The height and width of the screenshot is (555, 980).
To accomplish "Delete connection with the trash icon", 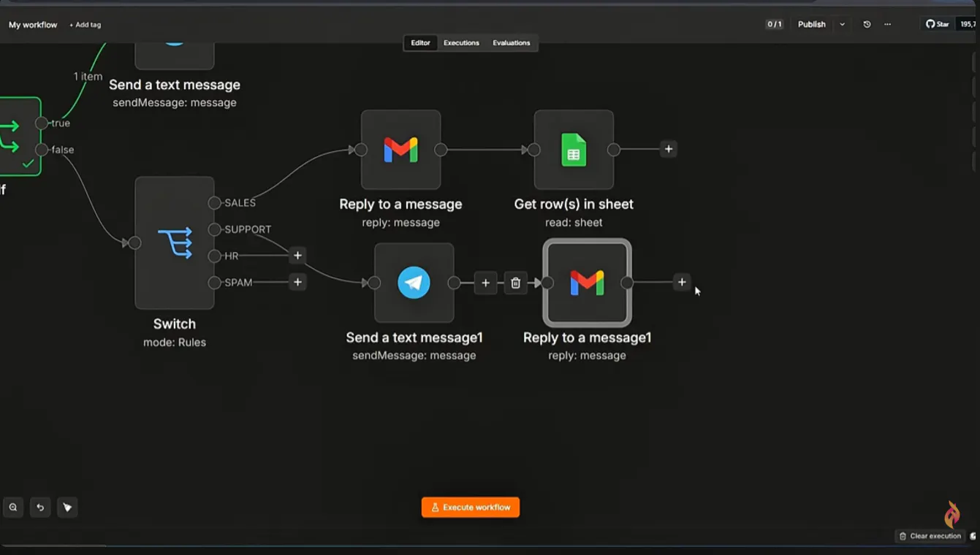I will pos(515,283).
